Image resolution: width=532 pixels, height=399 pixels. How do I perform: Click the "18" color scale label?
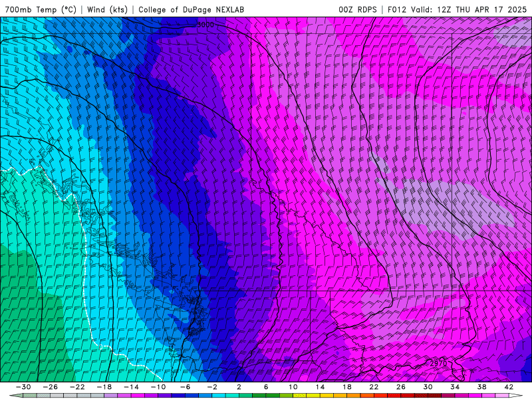click(x=347, y=387)
